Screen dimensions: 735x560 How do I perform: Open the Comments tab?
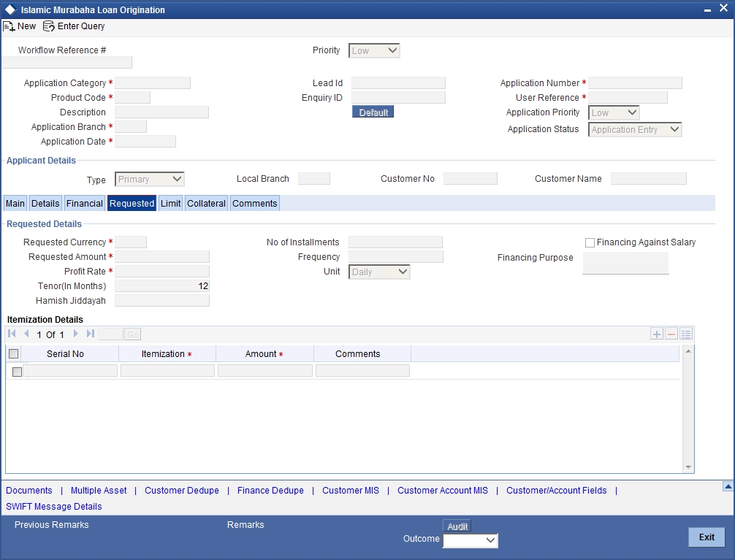[x=255, y=204]
